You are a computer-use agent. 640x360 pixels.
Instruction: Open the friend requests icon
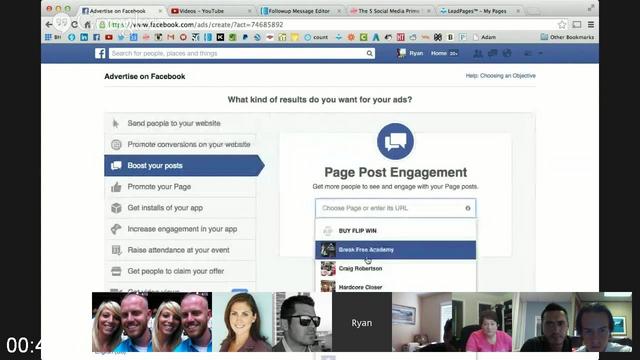478,53
